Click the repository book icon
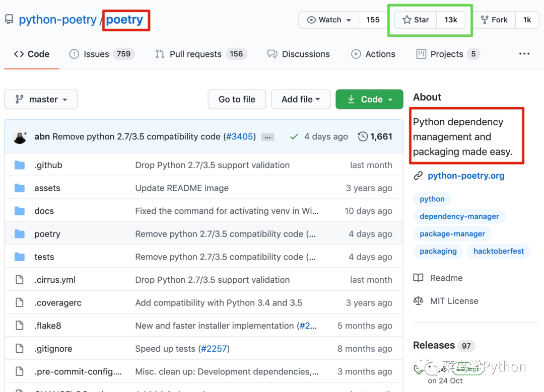This screenshot has width=544, height=392. click(x=9, y=20)
